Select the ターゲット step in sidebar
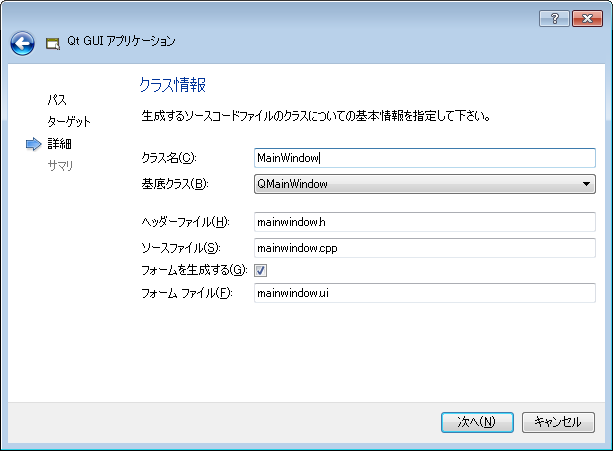The width and height of the screenshot is (613, 451). (x=69, y=122)
